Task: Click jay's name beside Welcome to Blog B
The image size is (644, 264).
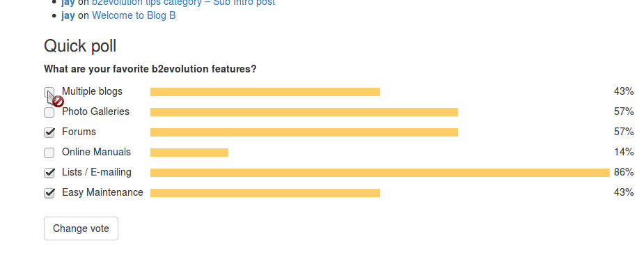Action: coord(68,15)
